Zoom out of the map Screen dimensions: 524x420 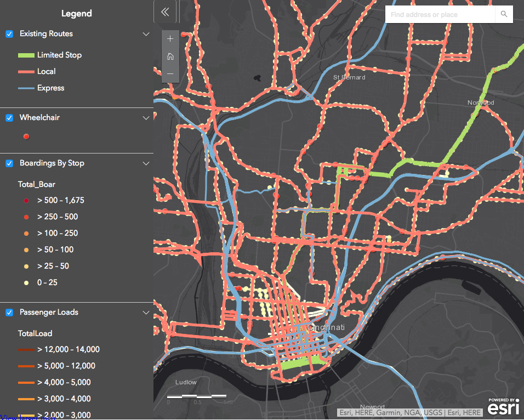(x=170, y=73)
